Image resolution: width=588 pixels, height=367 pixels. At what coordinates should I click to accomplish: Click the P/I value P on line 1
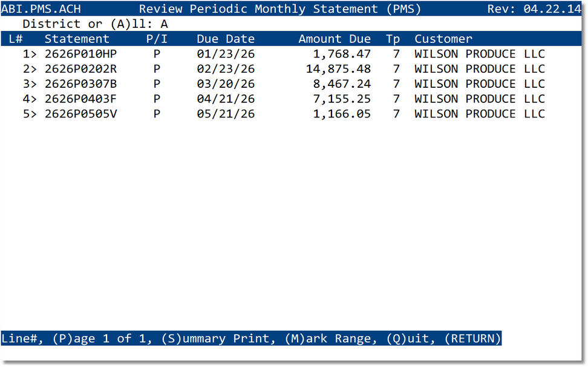pos(157,54)
